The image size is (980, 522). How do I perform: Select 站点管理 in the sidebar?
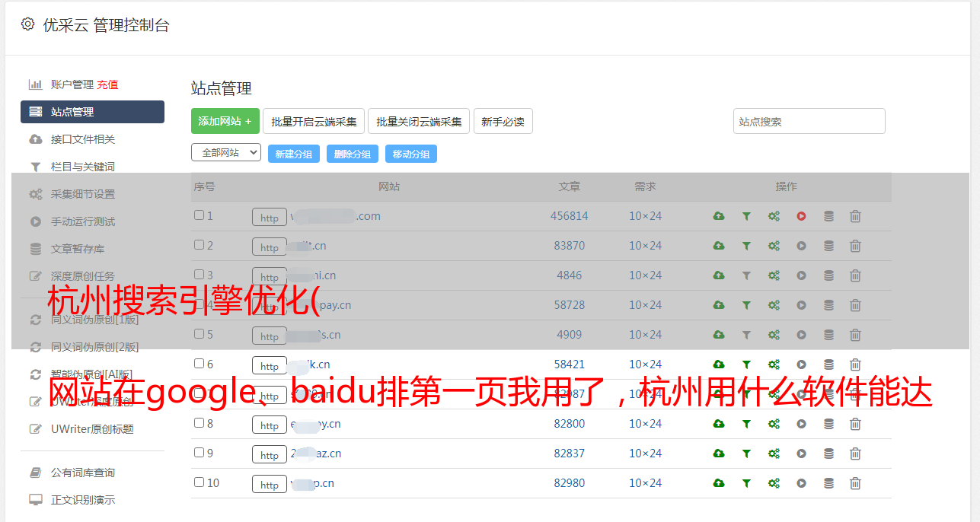pyautogui.click(x=92, y=112)
